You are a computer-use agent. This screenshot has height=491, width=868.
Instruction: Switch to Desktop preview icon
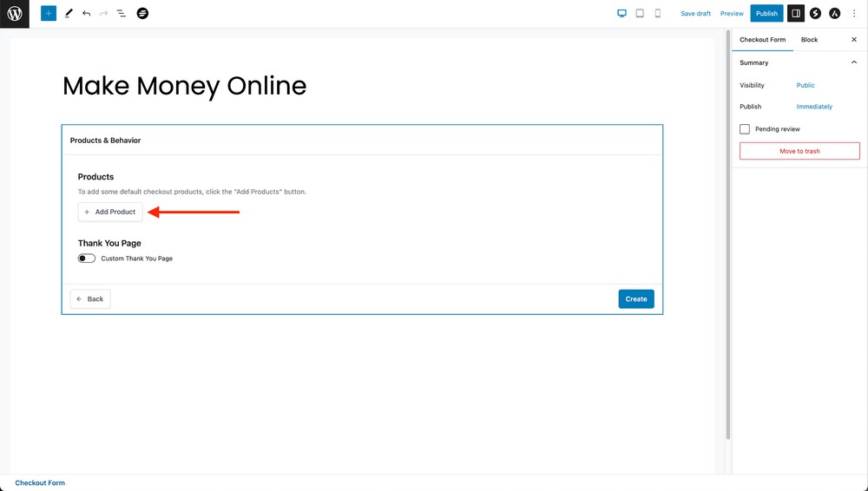coord(621,14)
